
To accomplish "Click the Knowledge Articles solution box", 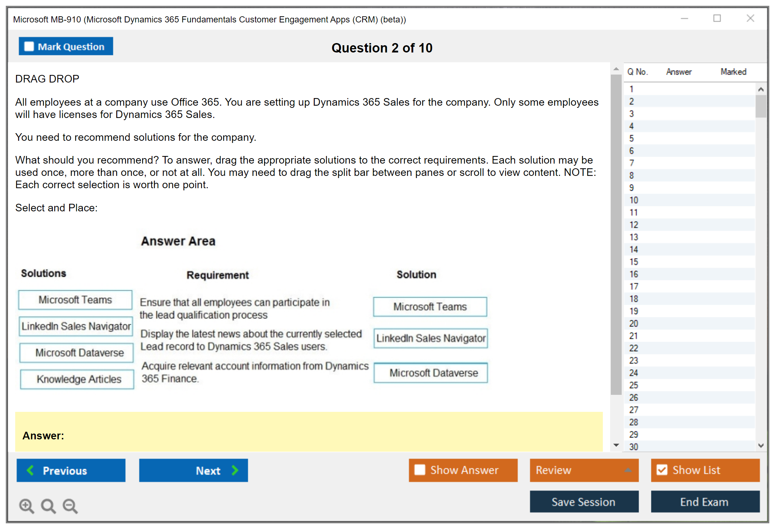I will pos(77,379).
